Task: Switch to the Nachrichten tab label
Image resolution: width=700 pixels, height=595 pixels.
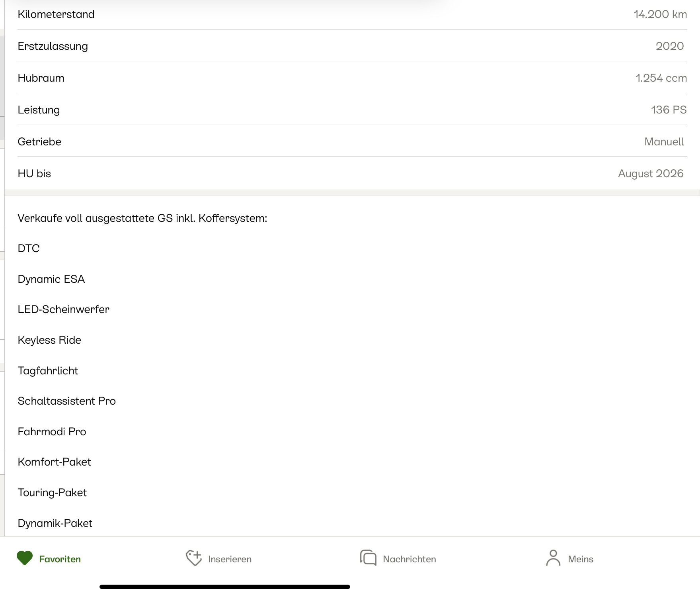Action: [x=409, y=559]
